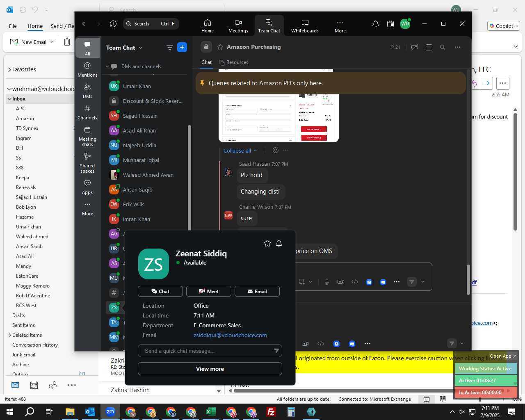This screenshot has width=525, height=420.
Task: Star Zeenat Siddiq contact
Action: (267, 243)
